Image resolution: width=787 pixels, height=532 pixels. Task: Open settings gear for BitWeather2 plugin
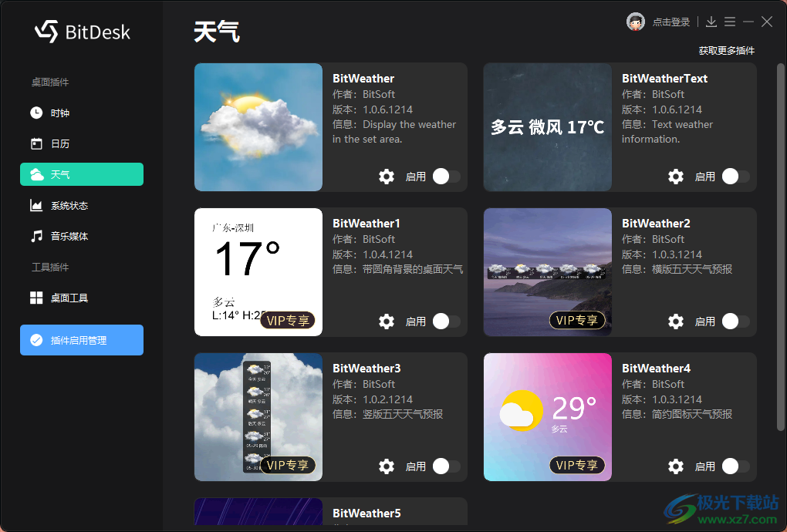click(x=676, y=322)
